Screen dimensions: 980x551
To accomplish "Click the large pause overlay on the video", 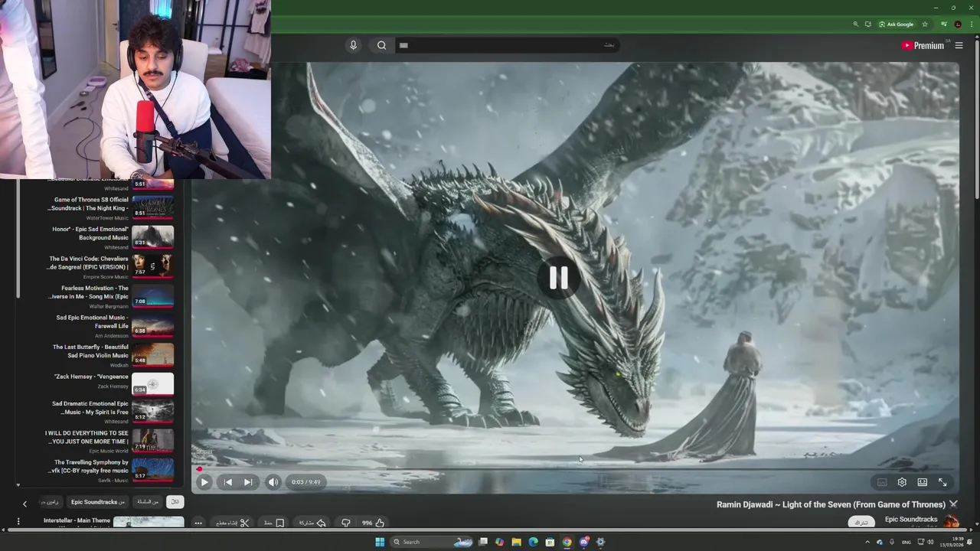I will (x=558, y=278).
